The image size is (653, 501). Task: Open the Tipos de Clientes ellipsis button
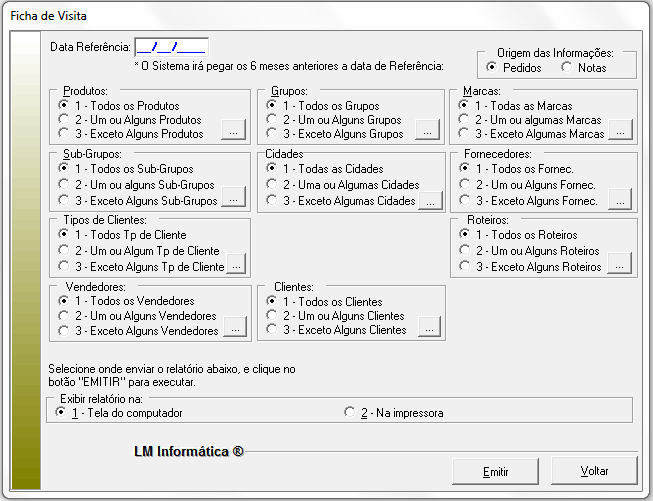[x=236, y=265]
